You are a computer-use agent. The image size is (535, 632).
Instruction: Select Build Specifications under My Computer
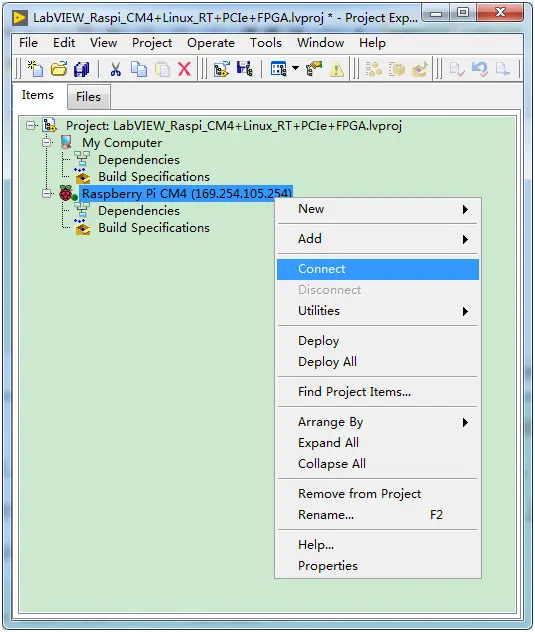[154, 177]
